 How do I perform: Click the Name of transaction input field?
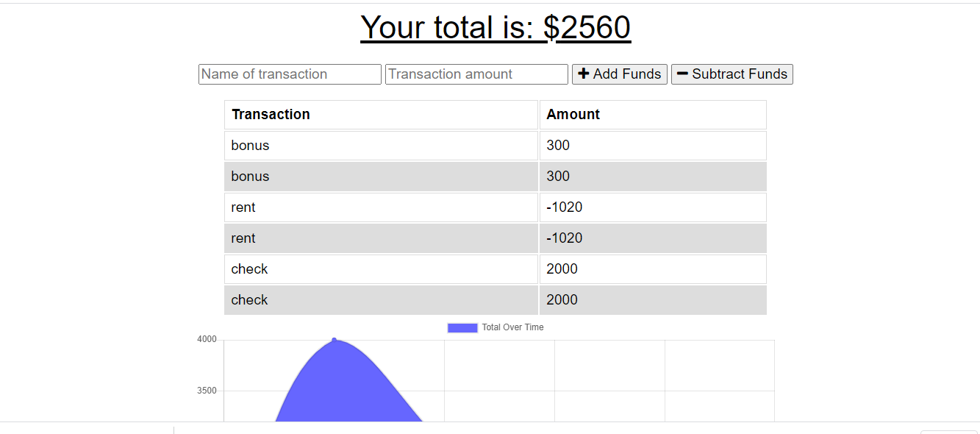click(x=289, y=74)
